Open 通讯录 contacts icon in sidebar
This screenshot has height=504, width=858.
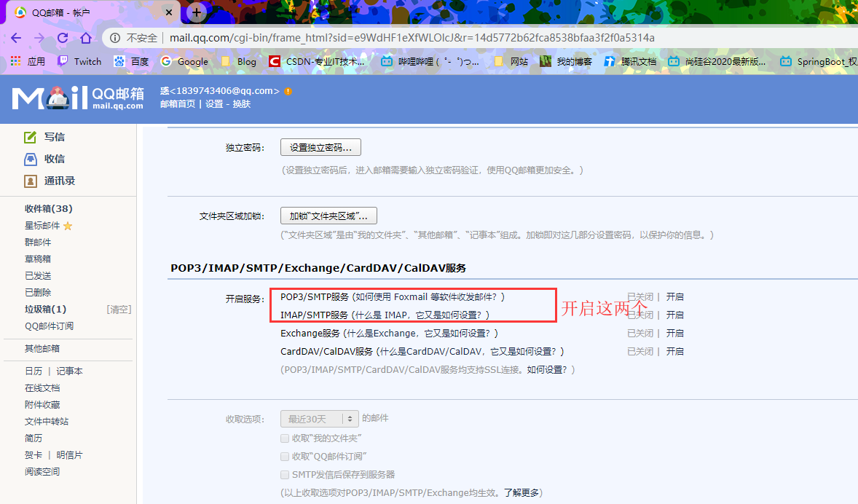point(30,181)
